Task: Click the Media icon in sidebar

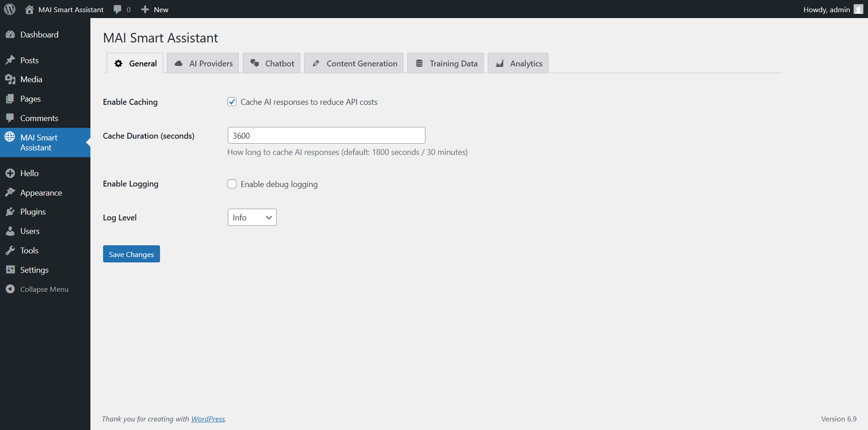Action: 10,79
